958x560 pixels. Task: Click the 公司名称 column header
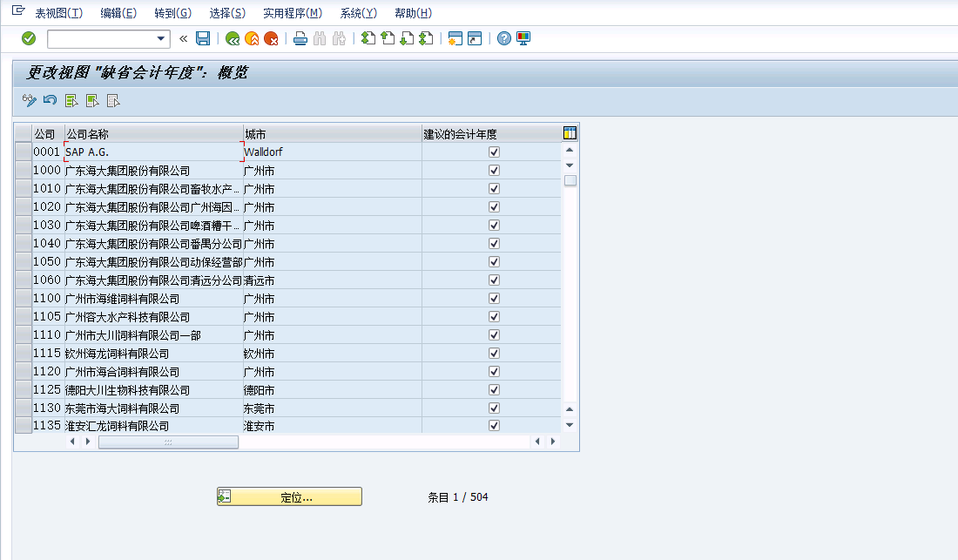point(154,134)
